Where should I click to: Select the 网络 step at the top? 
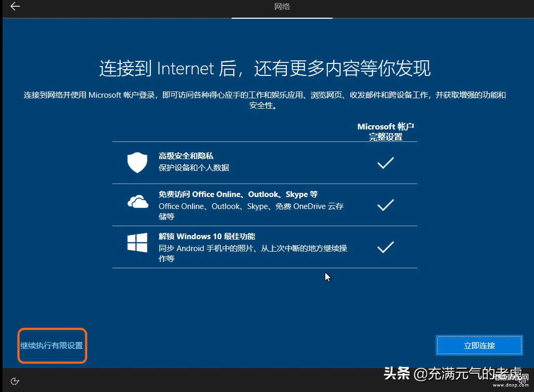pyautogui.click(x=282, y=6)
